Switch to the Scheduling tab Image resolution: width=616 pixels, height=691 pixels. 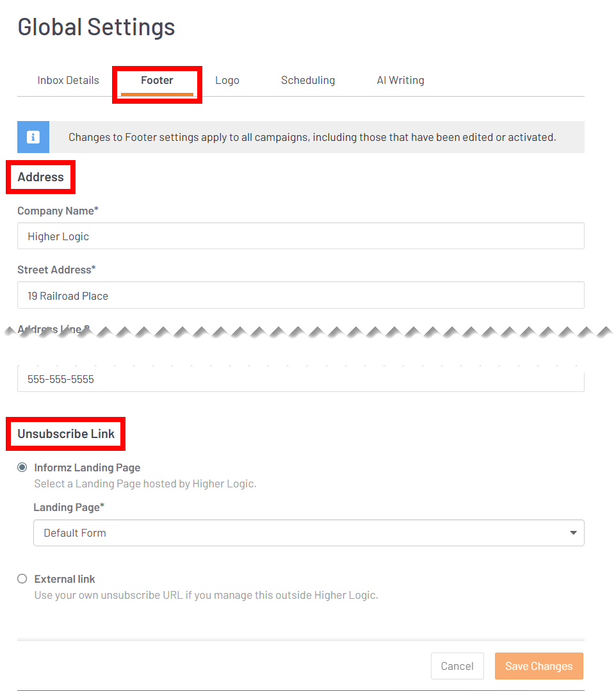[308, 79]
